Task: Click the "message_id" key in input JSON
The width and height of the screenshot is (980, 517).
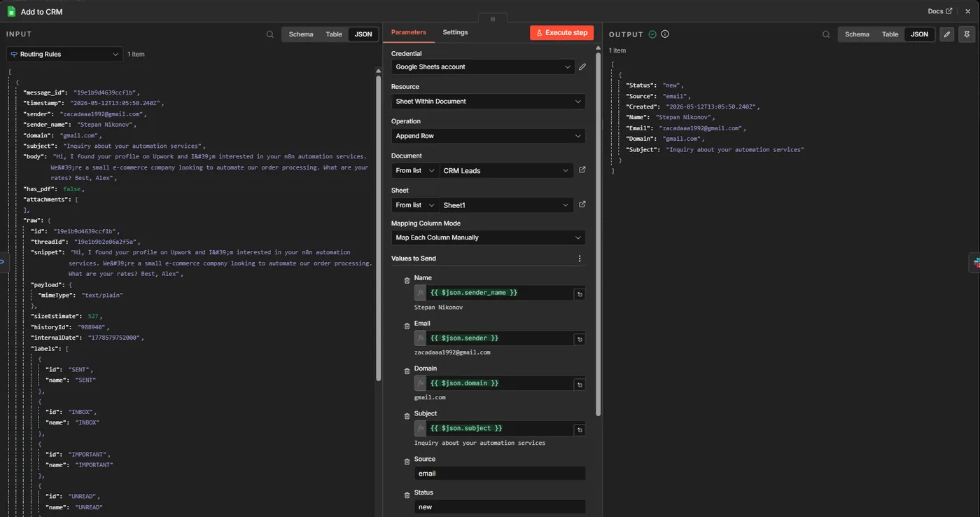Action: coord(45,92)
